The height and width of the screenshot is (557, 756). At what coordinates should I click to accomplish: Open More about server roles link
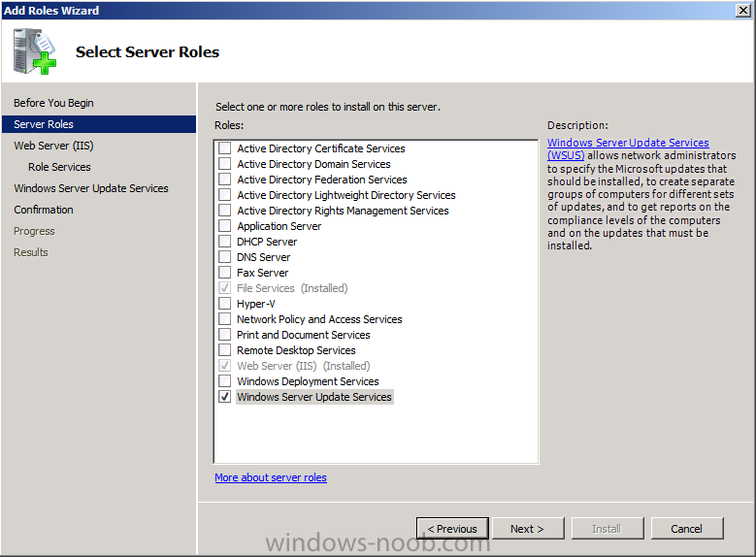(271, 477)
